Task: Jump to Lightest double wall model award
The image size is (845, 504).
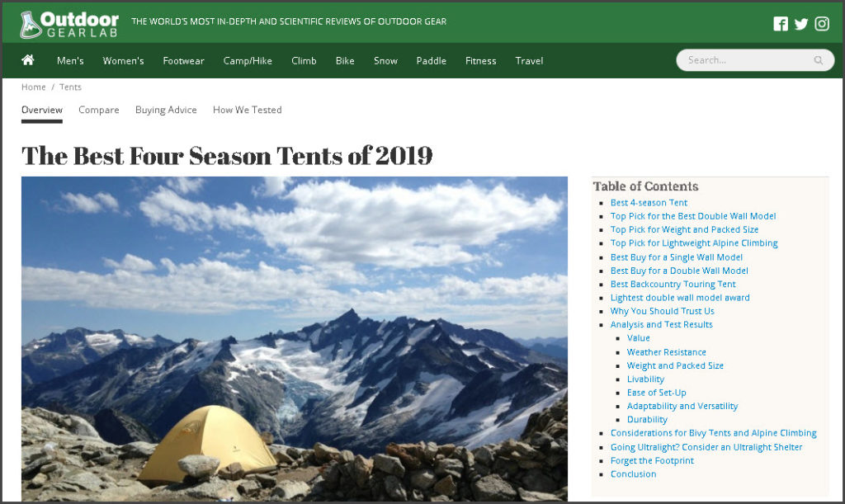Action: coord(680,298)
